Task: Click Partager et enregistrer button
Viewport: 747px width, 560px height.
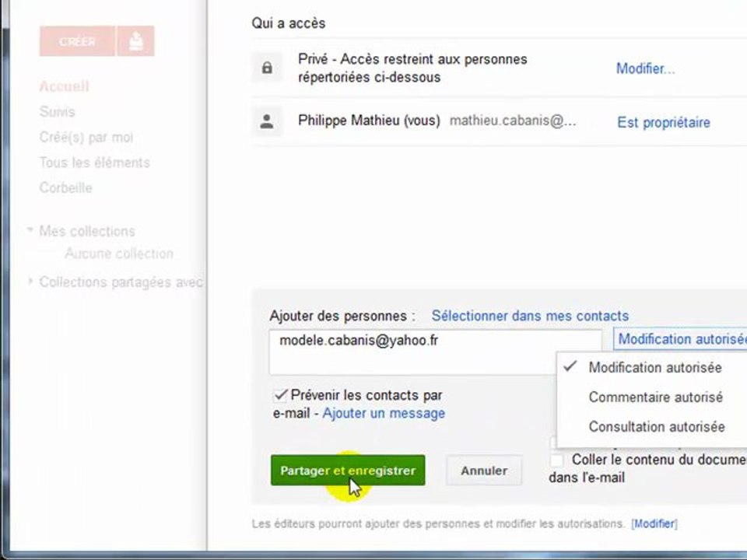Action: point(348,471)
